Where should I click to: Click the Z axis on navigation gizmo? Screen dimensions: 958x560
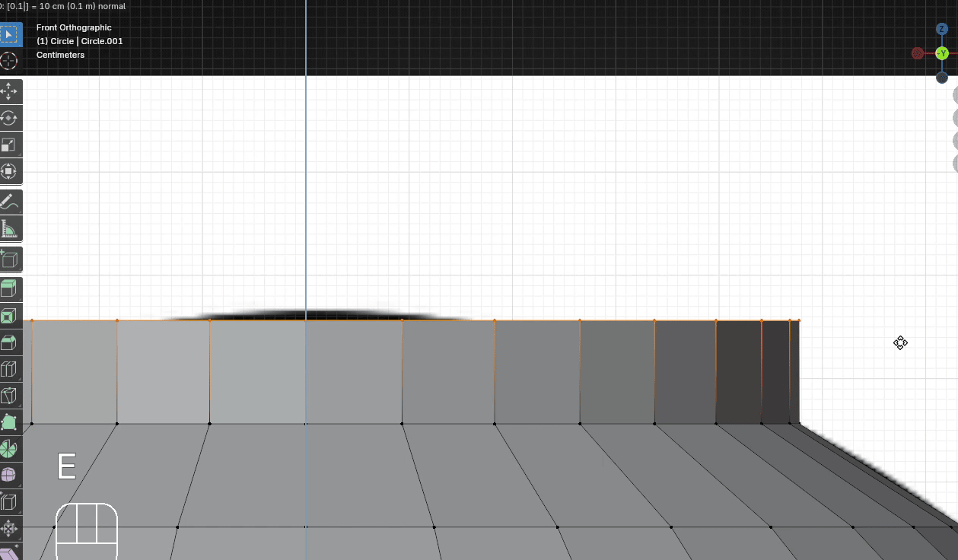[941, 29]
